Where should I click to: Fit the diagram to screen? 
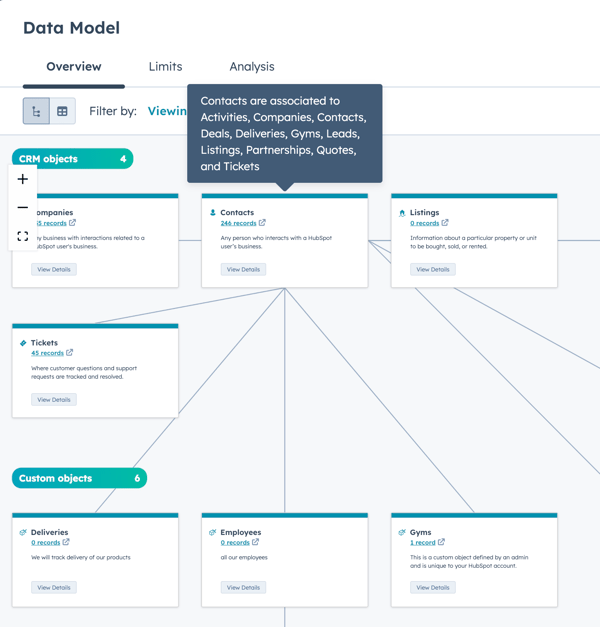click(23, 236)
